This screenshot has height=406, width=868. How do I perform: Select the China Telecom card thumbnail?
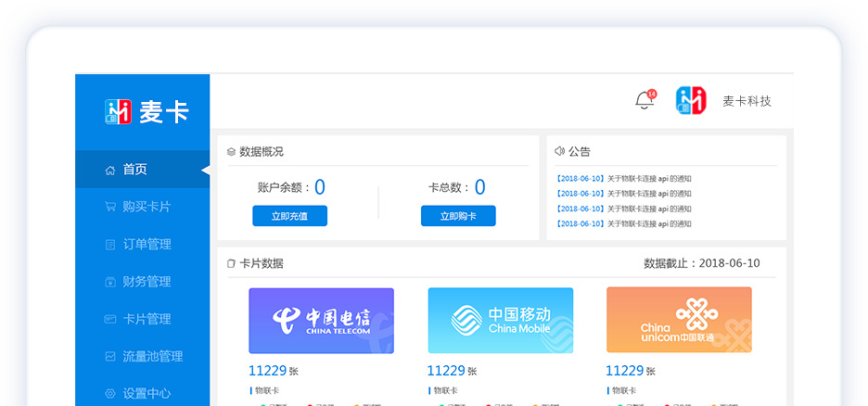pos(321,320)
